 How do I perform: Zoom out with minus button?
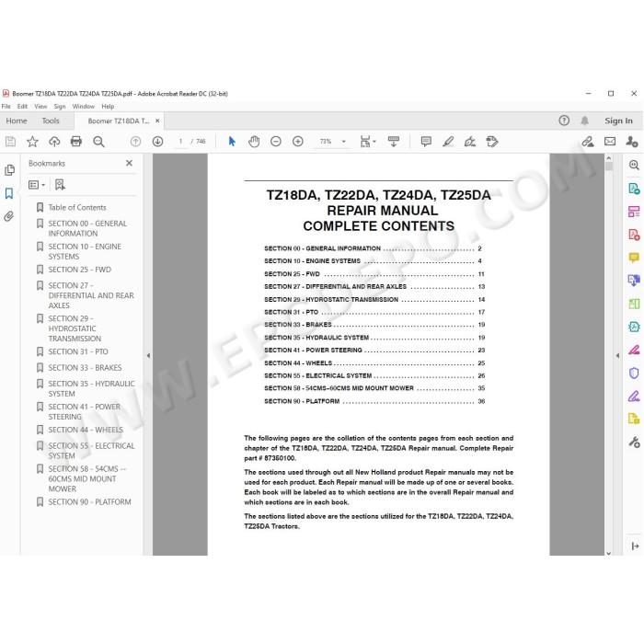(x=276, y=142)
